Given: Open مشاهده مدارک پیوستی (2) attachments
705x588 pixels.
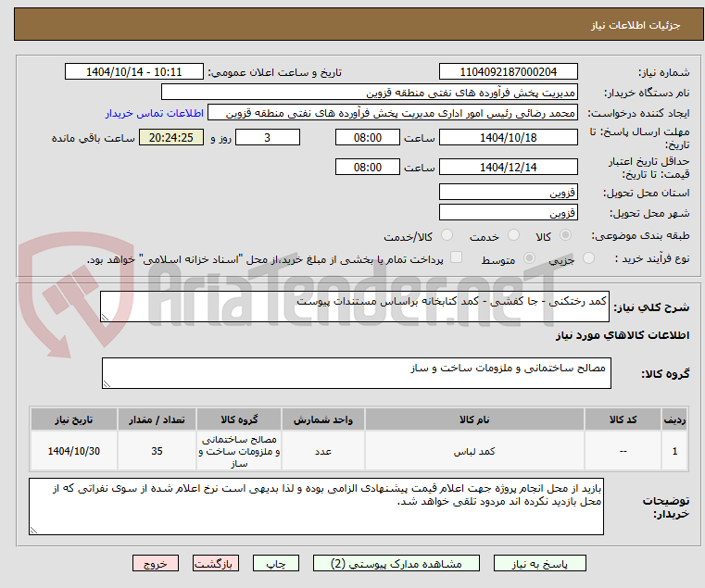Looking at the screenshot, I should tap(397, 563).
